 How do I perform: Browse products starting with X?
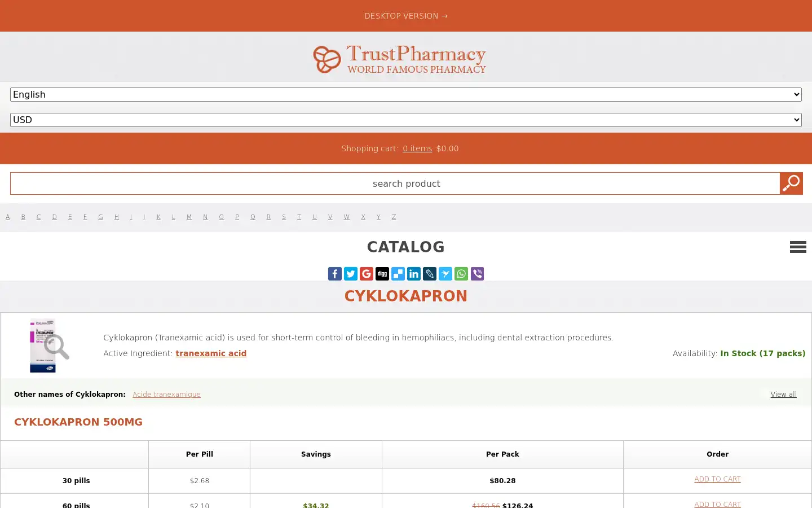coord(363,217)
